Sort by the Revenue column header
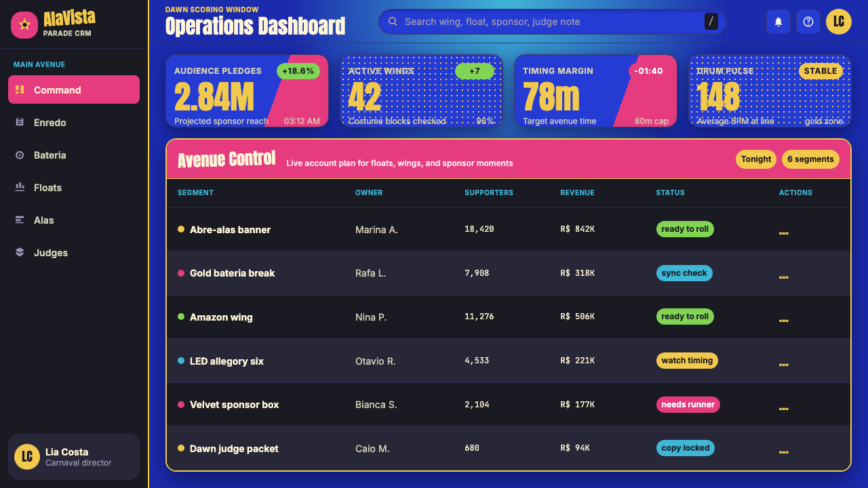 577,192
